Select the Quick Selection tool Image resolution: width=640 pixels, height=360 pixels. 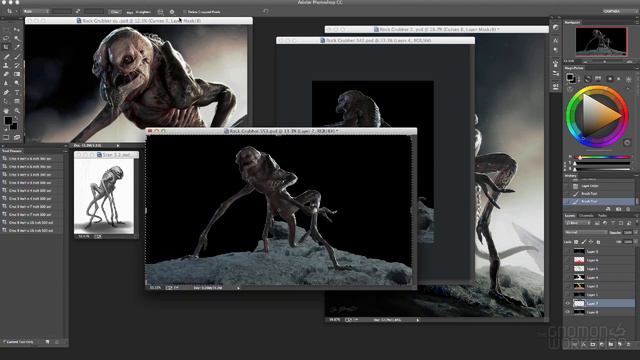(x=17, y=38)
